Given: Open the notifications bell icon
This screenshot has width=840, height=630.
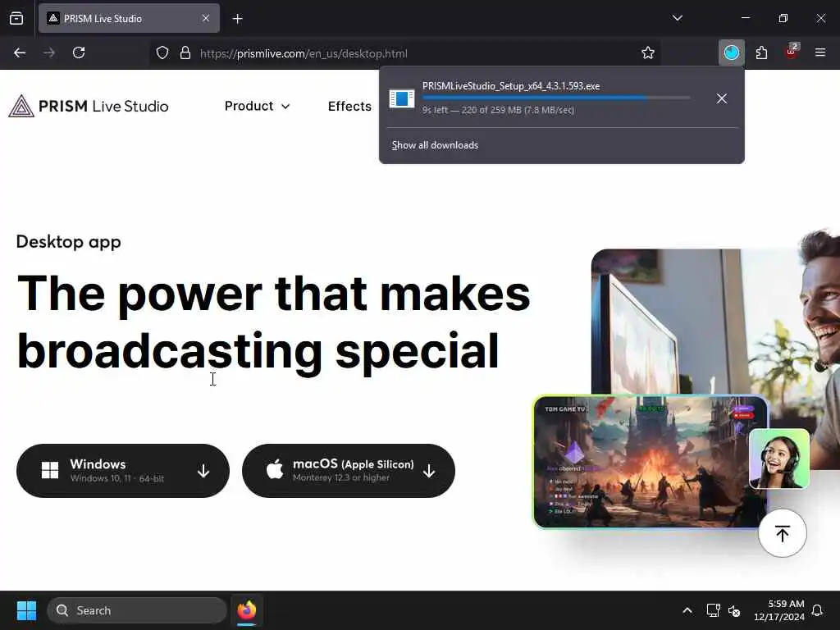Looking at the screenshot, I should (818, 610).
